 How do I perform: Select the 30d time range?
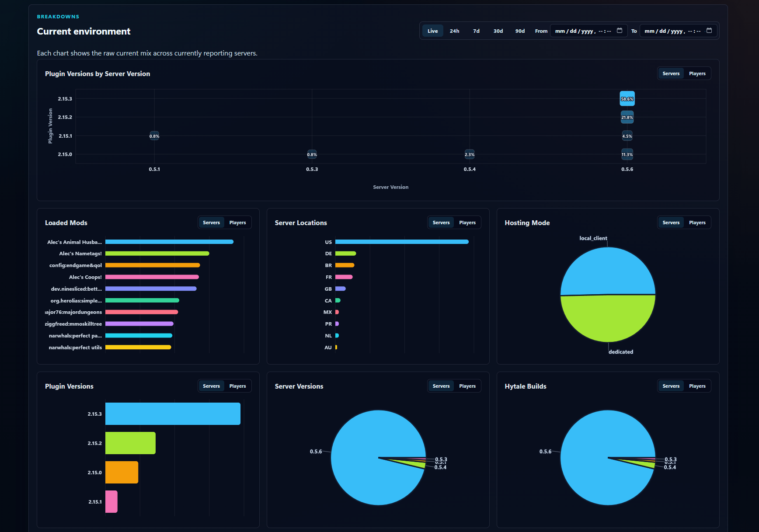click(x=498, y=31)
